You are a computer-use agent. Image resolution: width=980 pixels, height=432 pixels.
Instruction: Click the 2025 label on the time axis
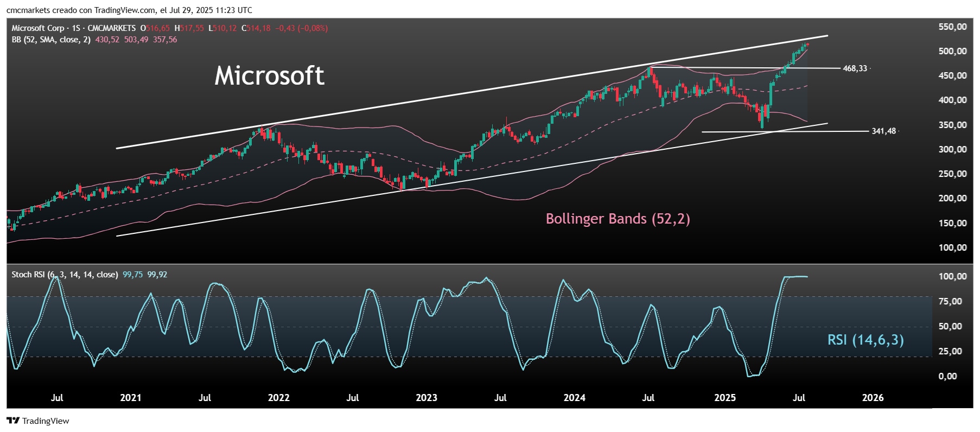725,398
